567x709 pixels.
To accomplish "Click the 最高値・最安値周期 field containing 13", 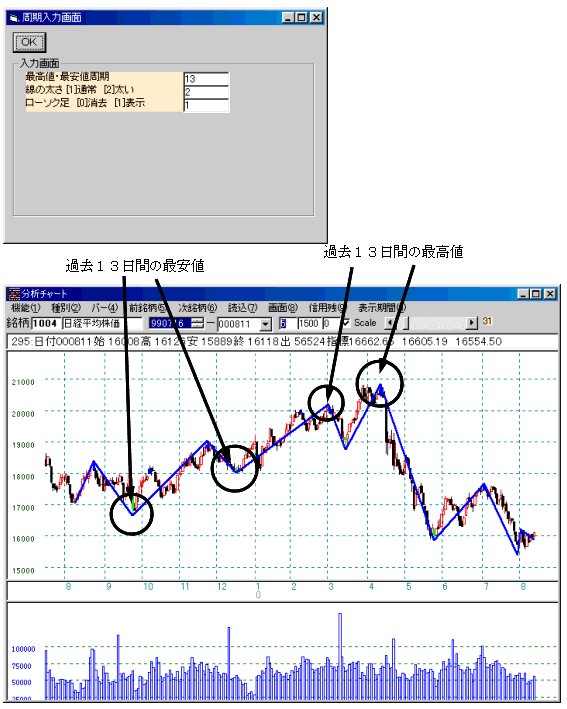I will click(x=206, y=79).
